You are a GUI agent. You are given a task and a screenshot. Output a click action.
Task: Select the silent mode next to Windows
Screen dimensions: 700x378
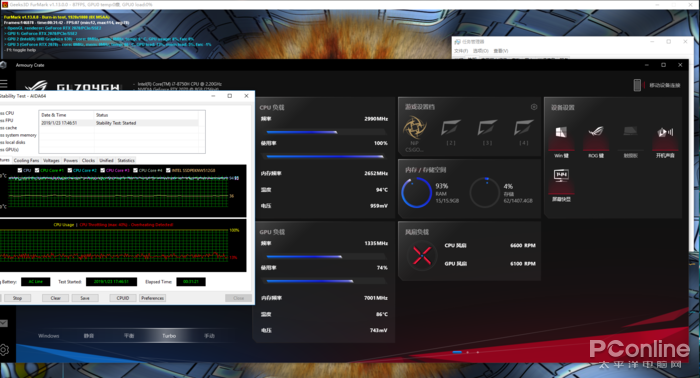[x=89, y=336]
